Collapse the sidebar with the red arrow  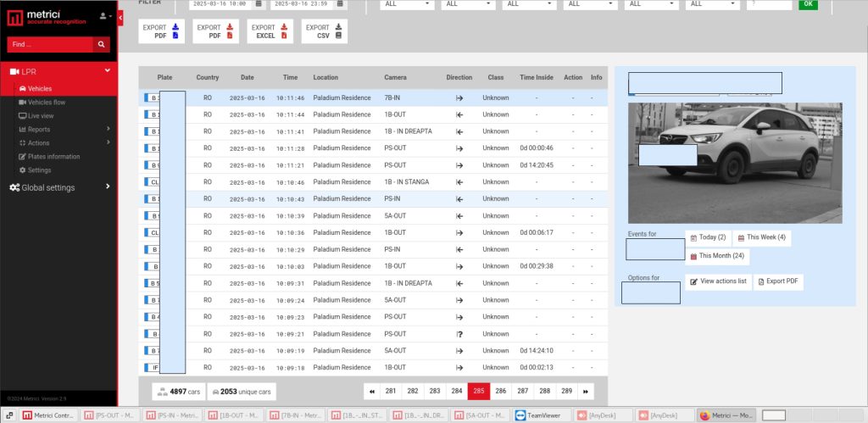[x=120, y=18]
